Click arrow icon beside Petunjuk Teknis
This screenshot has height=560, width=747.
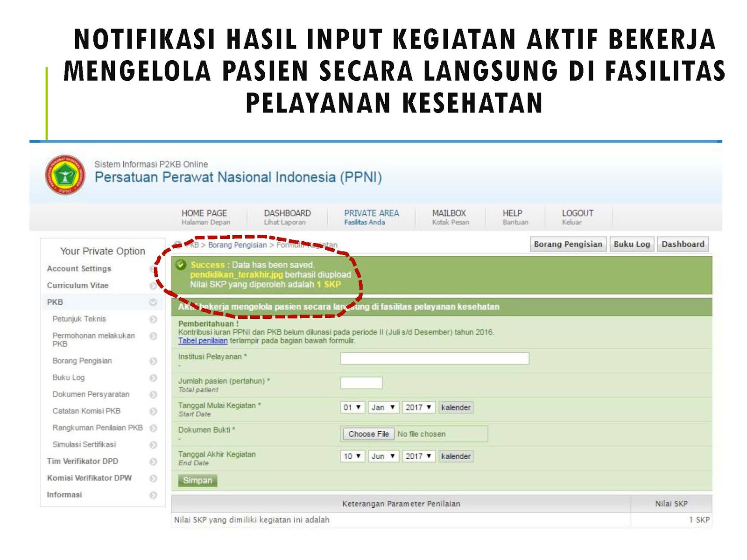153,319
